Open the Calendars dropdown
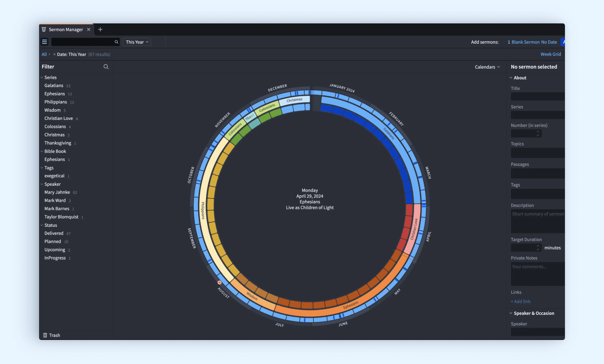The width and height of the screenshot is (604, 364). 487,67
